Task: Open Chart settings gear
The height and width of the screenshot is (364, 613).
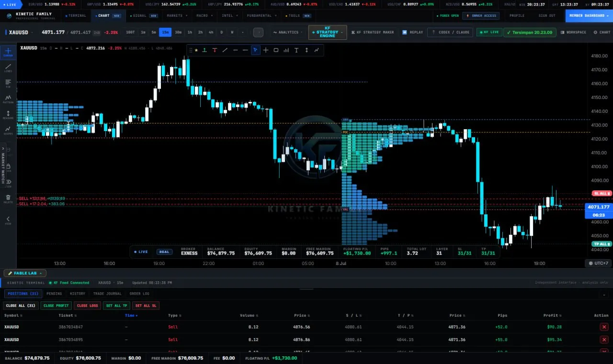Action: tap(602, 33)
